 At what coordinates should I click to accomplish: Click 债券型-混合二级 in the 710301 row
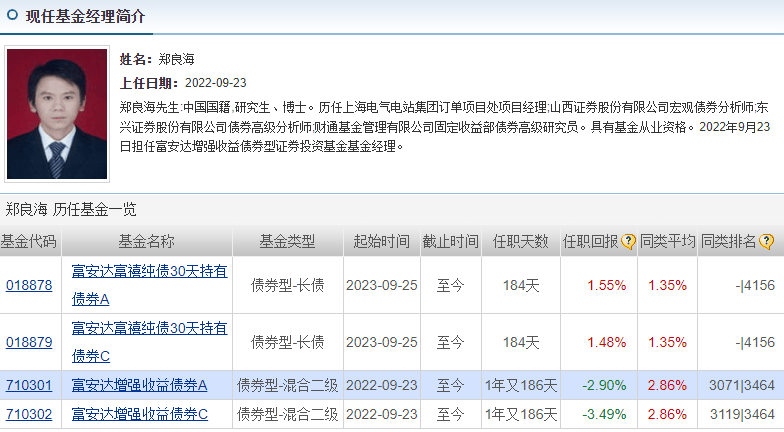click(288, 385)
